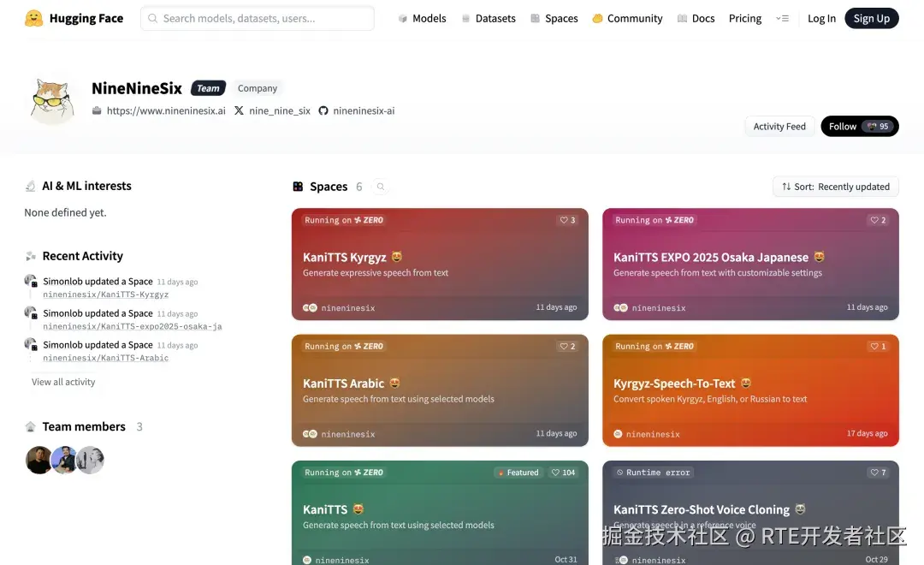
Task: Click the Runtime error status badge
Action: pyautogui.click(x=653, y=473)
